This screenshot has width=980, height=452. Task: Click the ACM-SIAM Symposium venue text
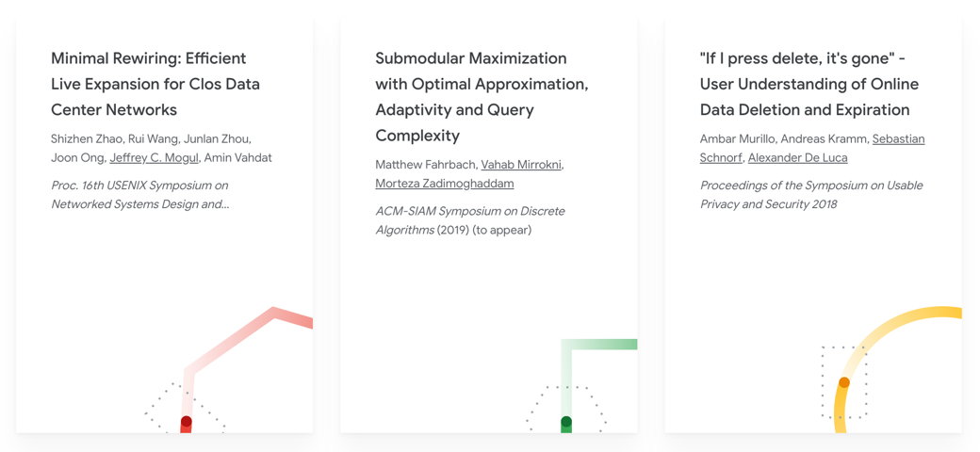469,219
